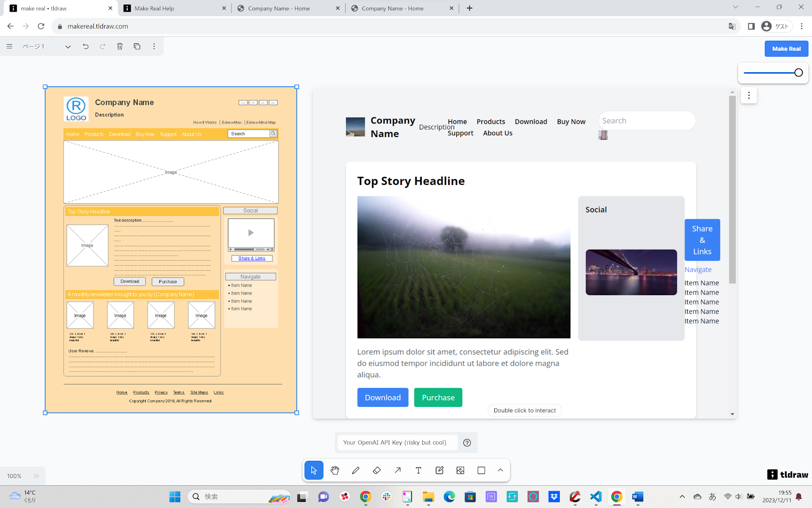The width and height of the screenshot is (812, 508).
Task: Delete the selected shape with trash icon
Action: click(x=120, y=46)
